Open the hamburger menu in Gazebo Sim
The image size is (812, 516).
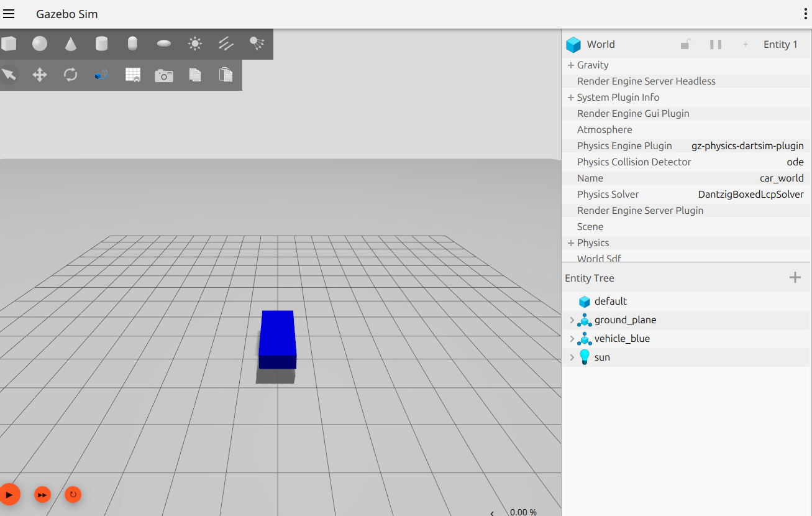(x=9, y=14)
